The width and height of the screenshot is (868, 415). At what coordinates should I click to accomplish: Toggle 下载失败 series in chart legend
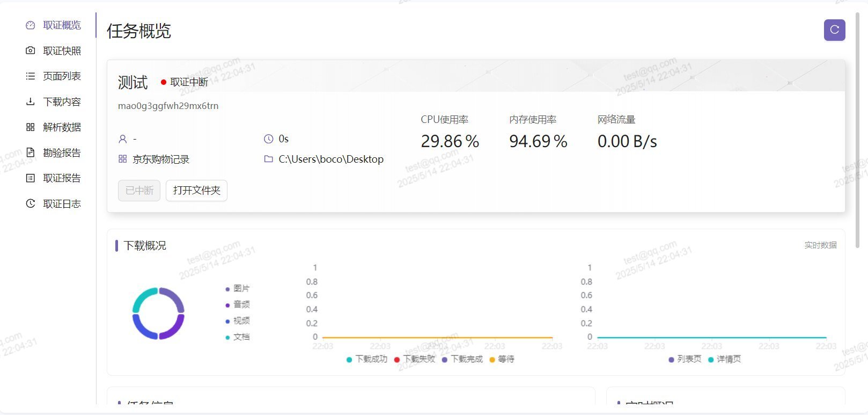[x=415, y=359]
